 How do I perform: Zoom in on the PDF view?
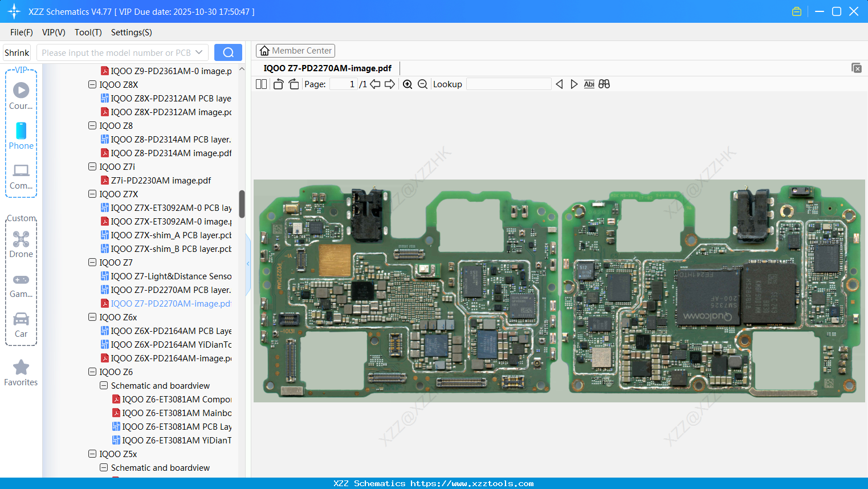(x=407, y=84)
